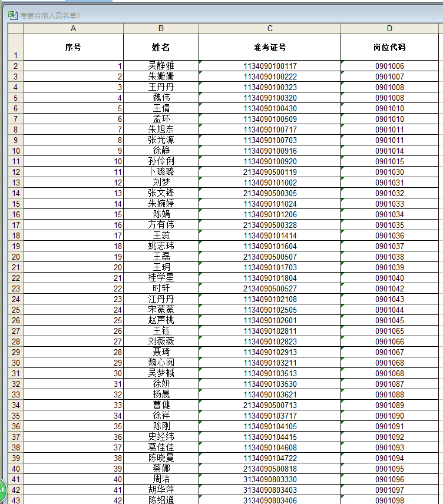Screen dimensions: 443x504
Task: Select the cell with name 朱旭东
Action: click(161, 130)
